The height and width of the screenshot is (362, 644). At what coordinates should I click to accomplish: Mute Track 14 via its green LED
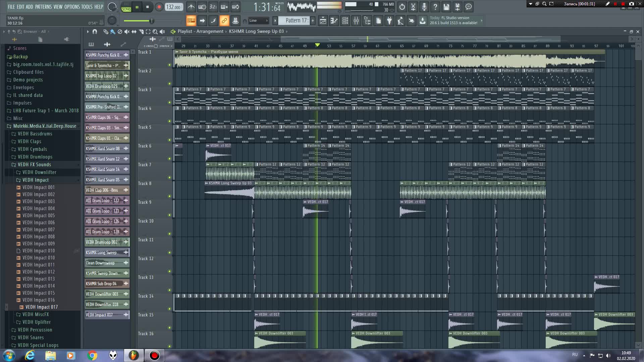pos(169,309)
